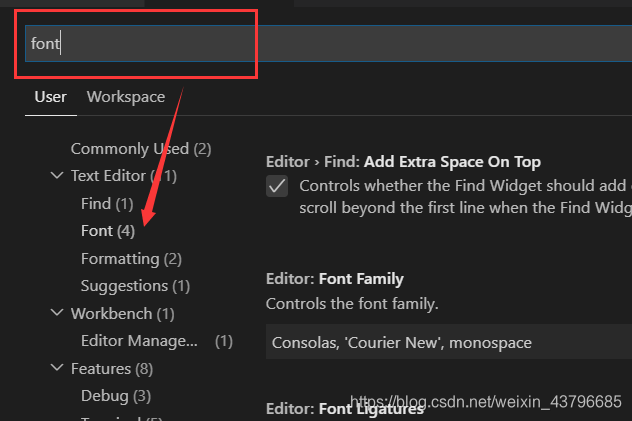Viewport: 632px width, 421px height.
Task: Select Debug (3) under Features
Action: (x=116, y=396)
